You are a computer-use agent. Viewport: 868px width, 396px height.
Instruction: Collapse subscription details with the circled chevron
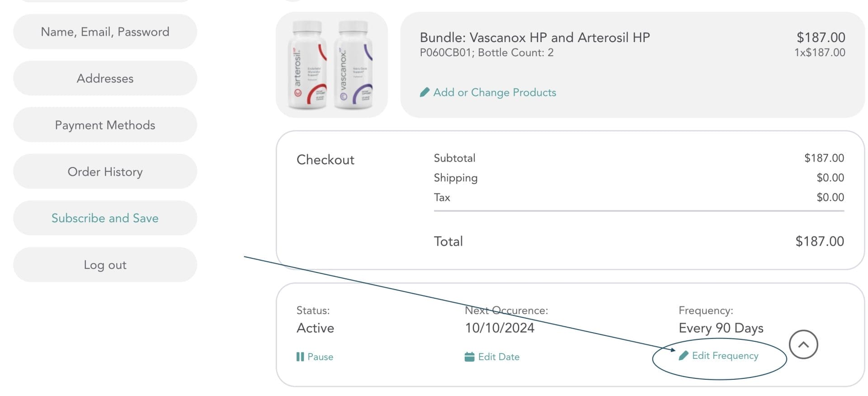click(x=803, y=345)
